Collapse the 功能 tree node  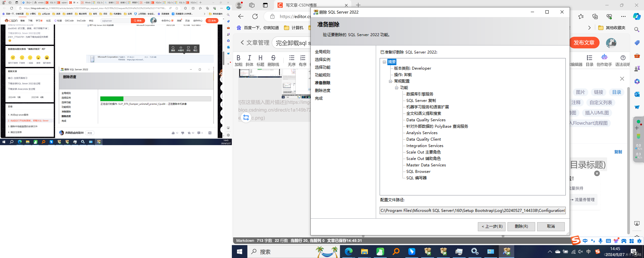(x=397, y=88)
